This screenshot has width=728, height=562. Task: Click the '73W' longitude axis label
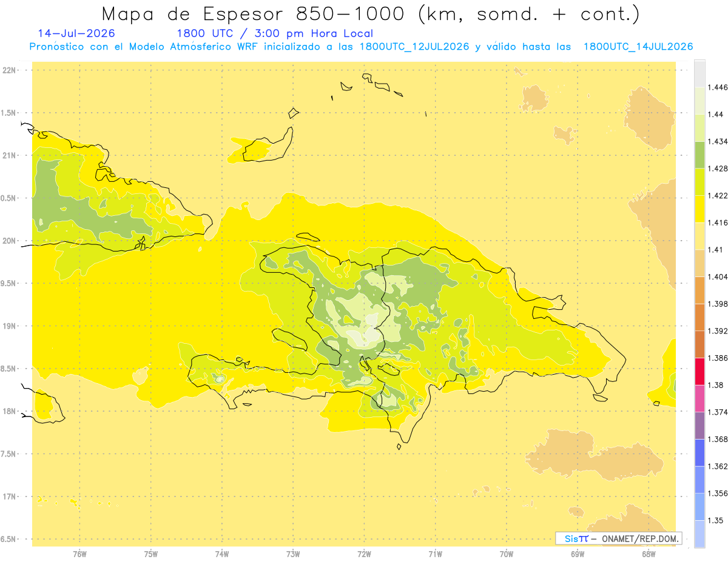point(293,554)
